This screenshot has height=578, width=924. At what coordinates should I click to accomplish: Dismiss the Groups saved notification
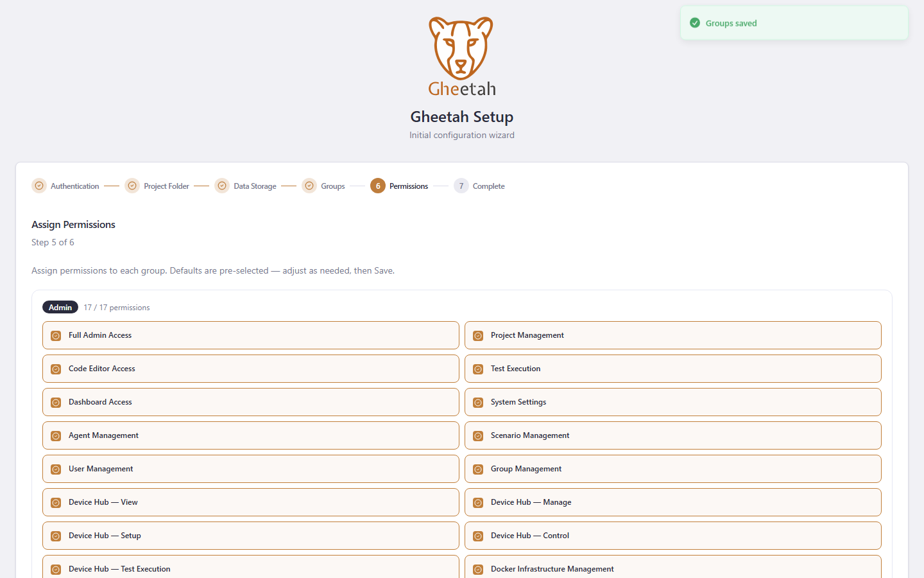click(x=794, y=23)
